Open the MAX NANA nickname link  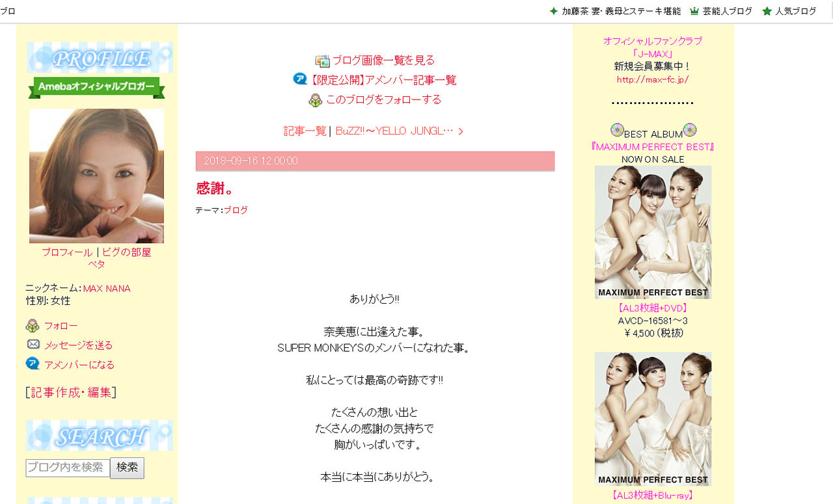(x=107, y=289)
